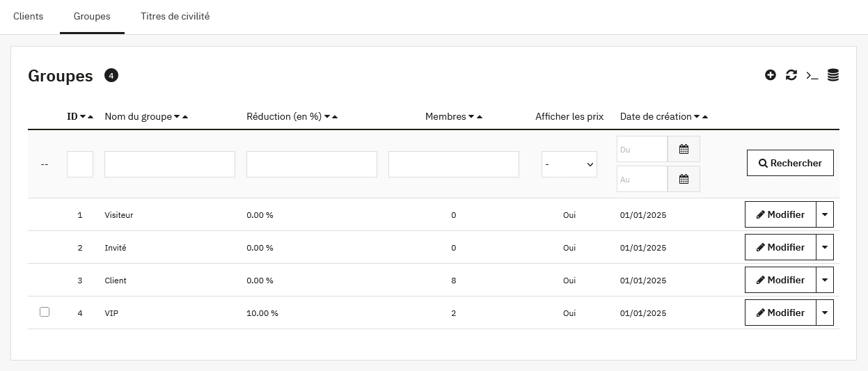This screenshot has height=371, width=868.
Task: Focus the Réduction filter input field
Action: tap(312, 164)
